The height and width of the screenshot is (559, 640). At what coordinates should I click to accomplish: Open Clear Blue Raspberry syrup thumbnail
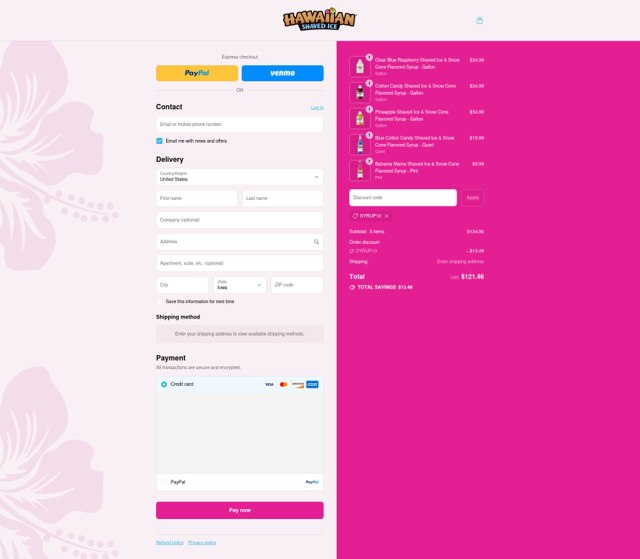pyautogui.click(x=360, y=66)
